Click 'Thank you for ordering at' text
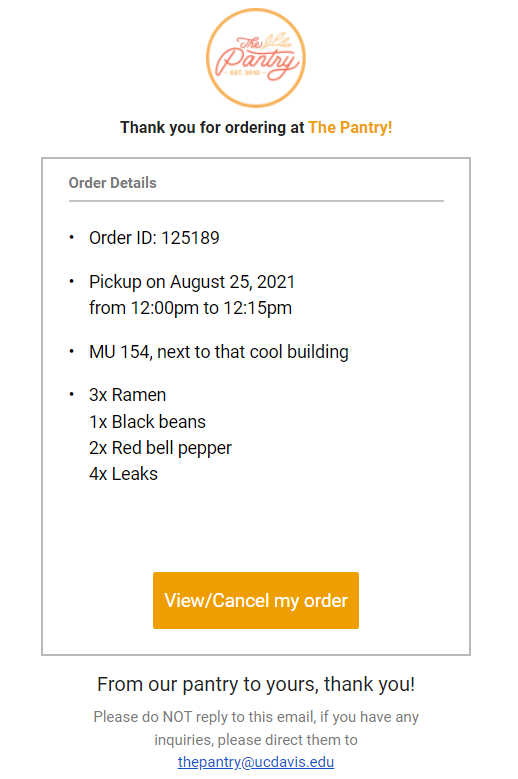 (212, 127)
